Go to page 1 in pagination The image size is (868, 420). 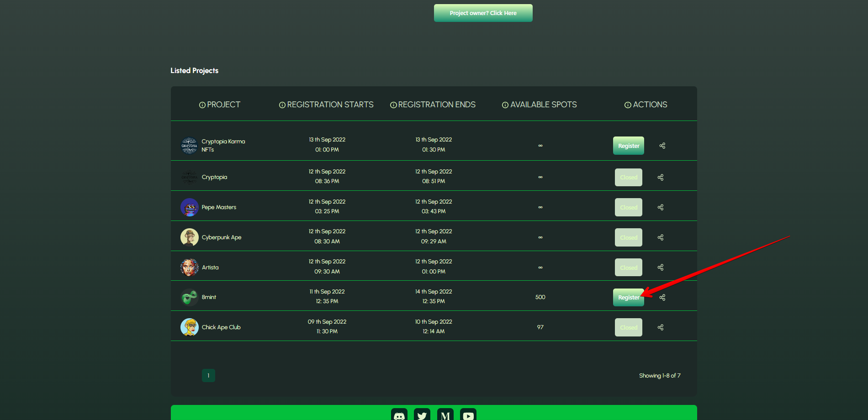(208, 375)
